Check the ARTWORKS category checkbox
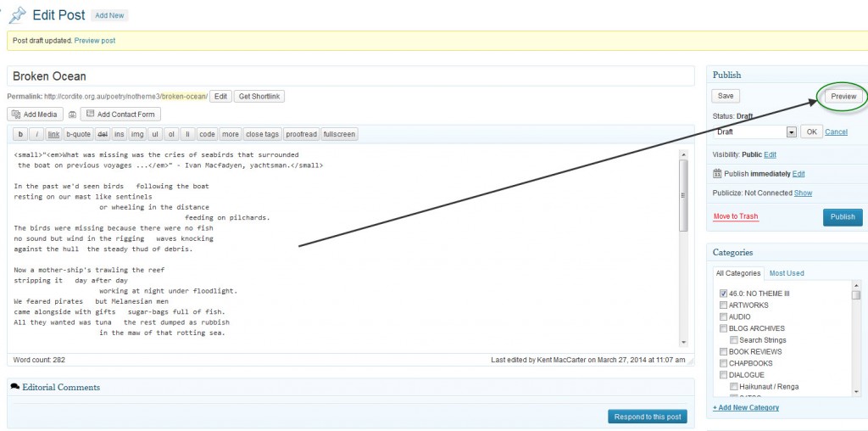The image size is (868, 431). 723,305
